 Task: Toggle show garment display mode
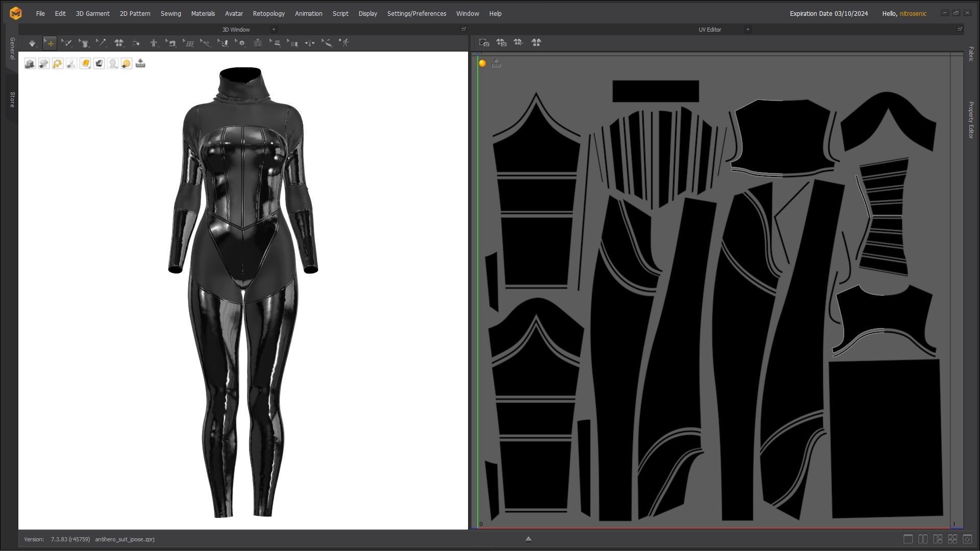pos(30,63)
